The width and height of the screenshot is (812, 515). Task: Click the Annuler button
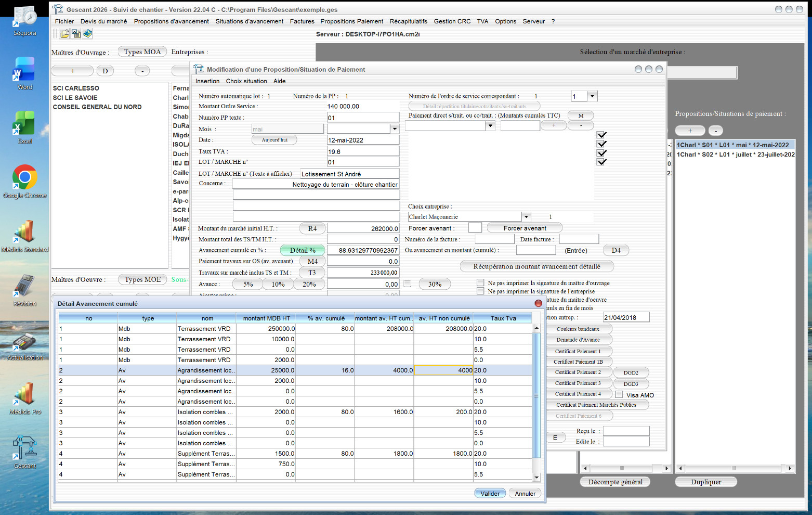click(525, 494)
